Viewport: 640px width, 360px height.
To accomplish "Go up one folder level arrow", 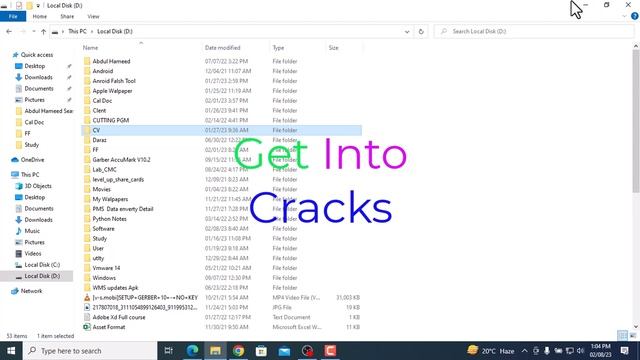I will point(43,31).
